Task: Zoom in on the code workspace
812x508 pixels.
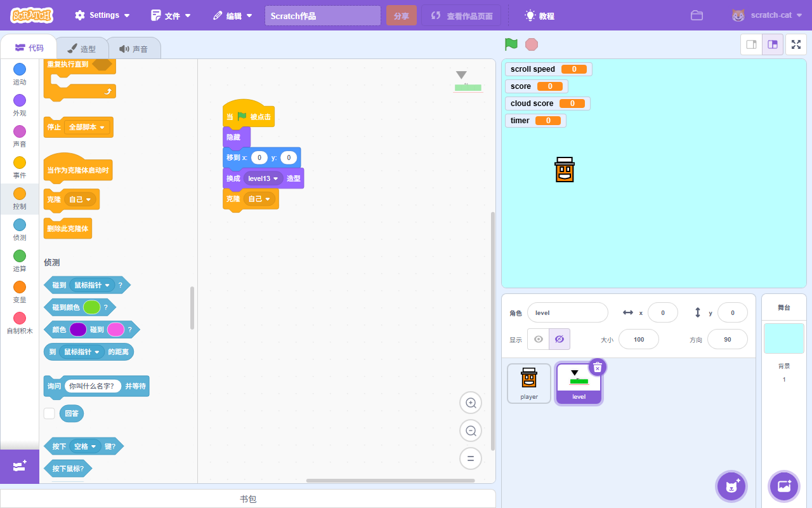Action: coord(471,403)
